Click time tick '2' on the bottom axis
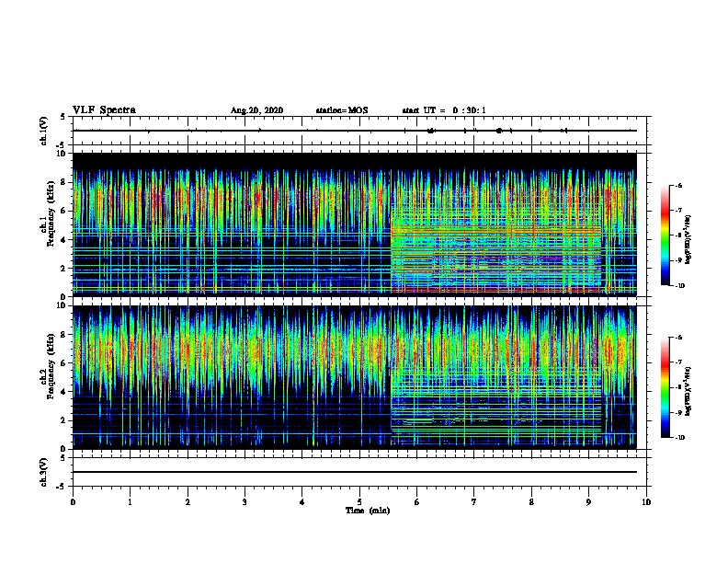 tap(188, 502)
